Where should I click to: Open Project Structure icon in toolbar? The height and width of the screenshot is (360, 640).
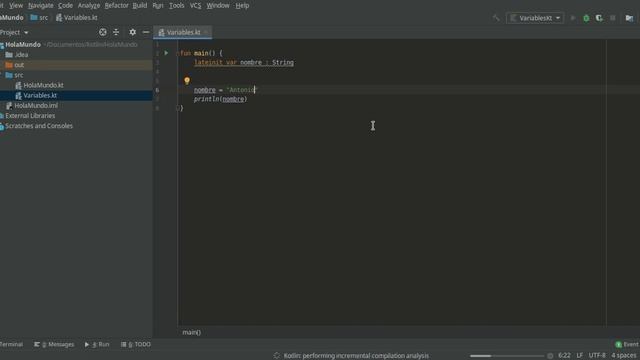[x=629, y=18]
